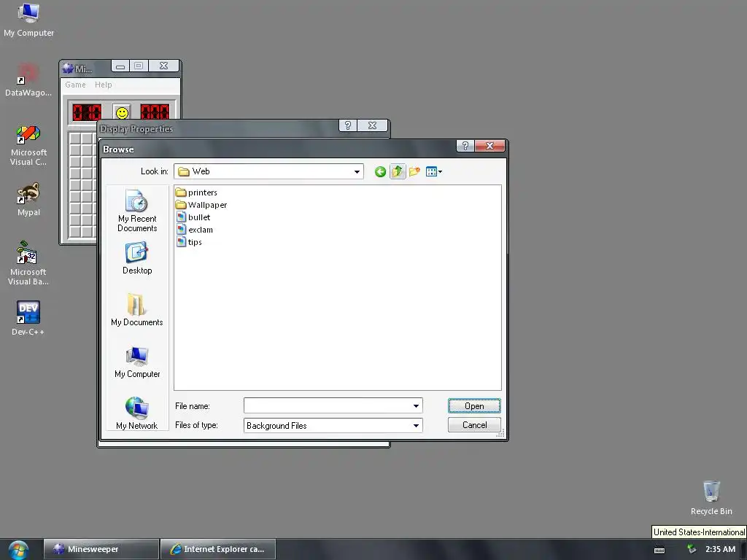
Task: Click the Display Properties help button
Action: [x=348, y=125]
